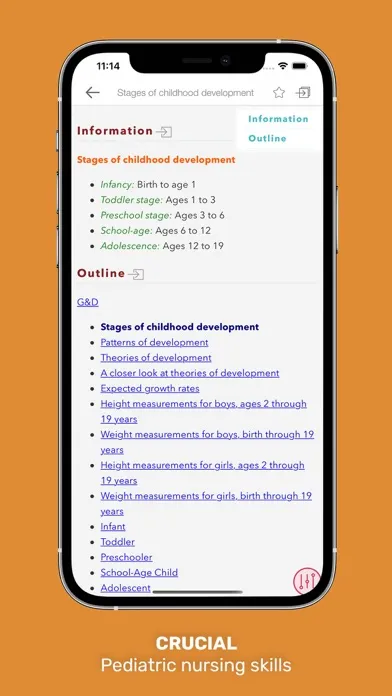The image size is (392, 696).
Task: Open the Infant link
Action: (x=113, y=526)
